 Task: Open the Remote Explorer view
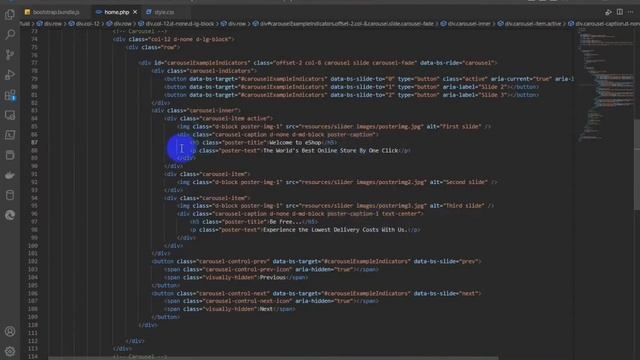(10, 115)
